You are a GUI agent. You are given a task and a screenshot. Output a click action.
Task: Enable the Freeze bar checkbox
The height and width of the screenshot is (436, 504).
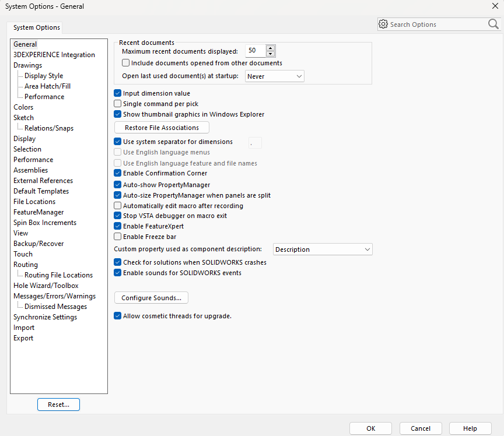118,237
